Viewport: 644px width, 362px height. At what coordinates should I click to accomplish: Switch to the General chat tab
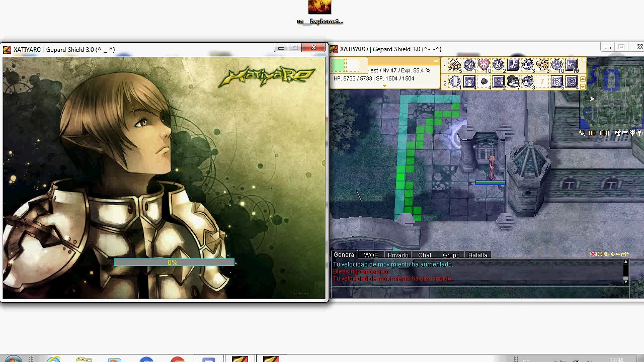[345, 255]
